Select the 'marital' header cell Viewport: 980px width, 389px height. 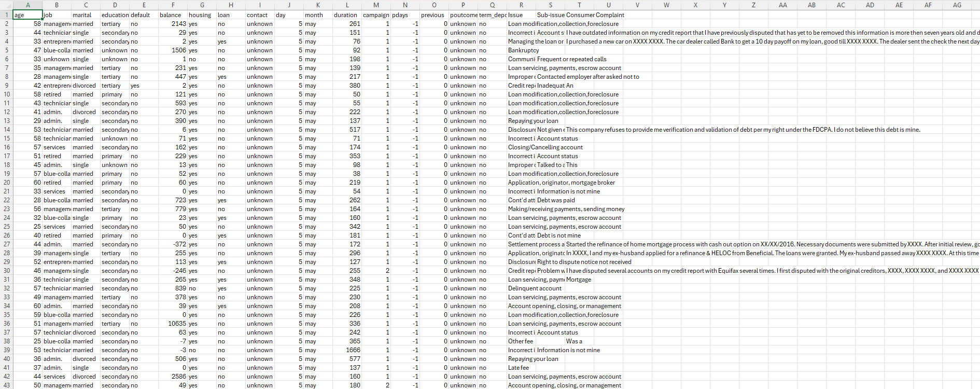[x=86, y=15]
